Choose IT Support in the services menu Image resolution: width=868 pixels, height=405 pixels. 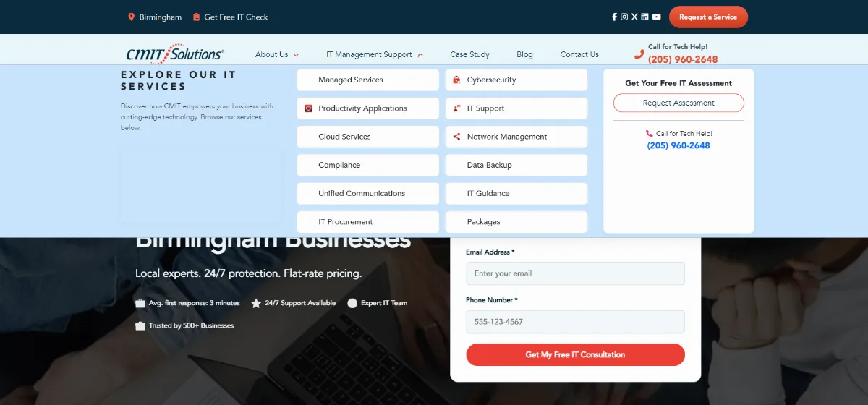516,108
